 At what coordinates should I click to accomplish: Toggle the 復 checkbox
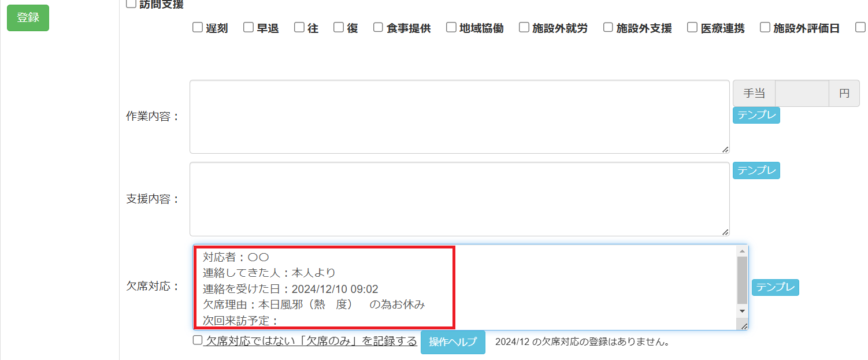pos(339,27)
